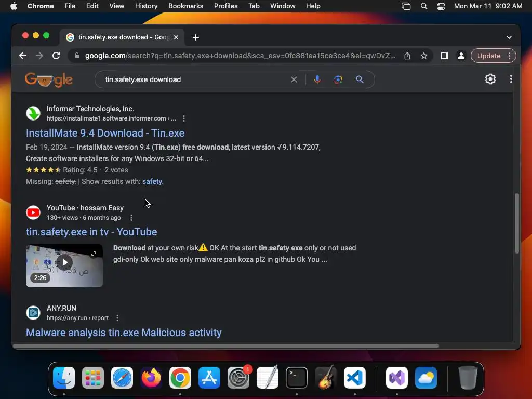
Task: Expand the tab search chevron
Action: (x=509, y=37)
